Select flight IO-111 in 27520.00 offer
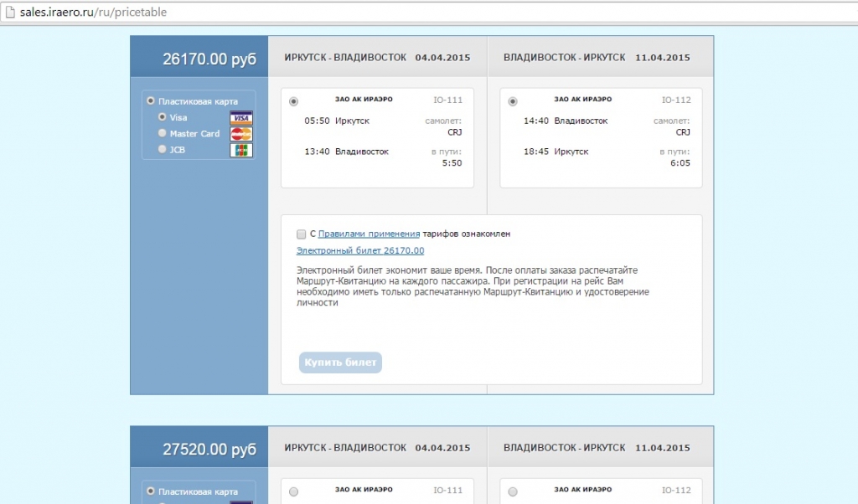The width and height of the screenshot is (858, 504). click(294, 491)
